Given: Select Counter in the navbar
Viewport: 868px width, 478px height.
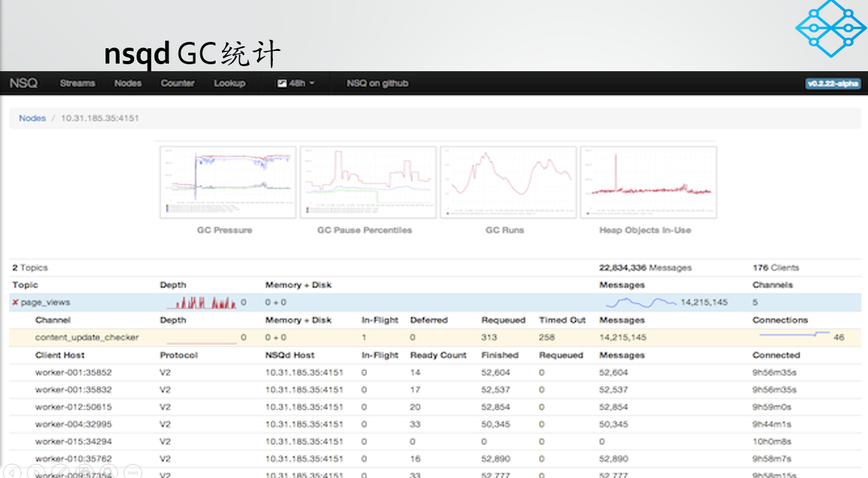Looking at the screenshot, I should [177, 83].
